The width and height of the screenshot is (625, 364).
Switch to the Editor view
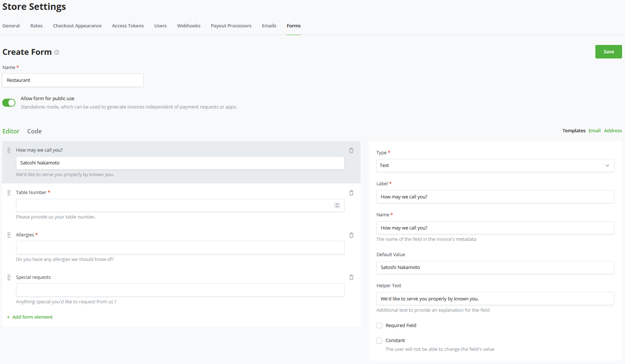tap(11, 131)
